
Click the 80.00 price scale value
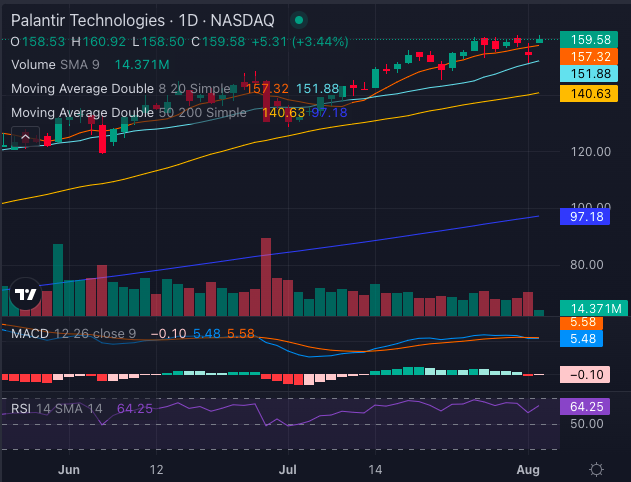[x=587, y=265]
